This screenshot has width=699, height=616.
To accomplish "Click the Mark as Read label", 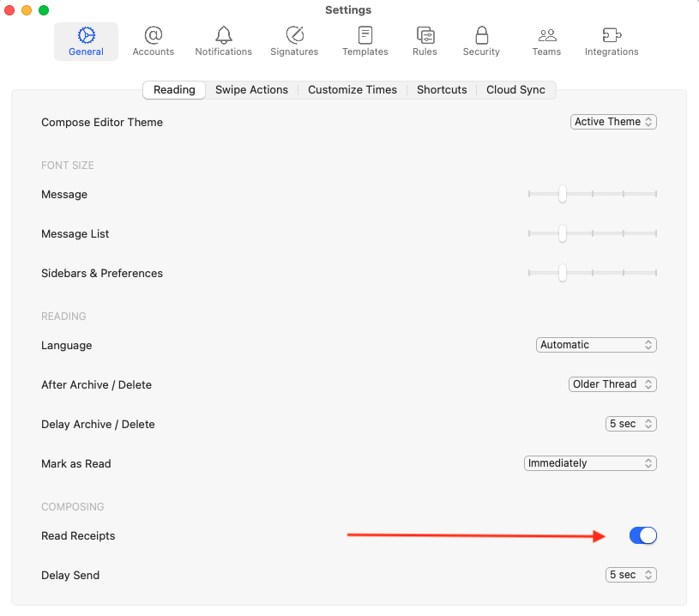I will [76, 464].
